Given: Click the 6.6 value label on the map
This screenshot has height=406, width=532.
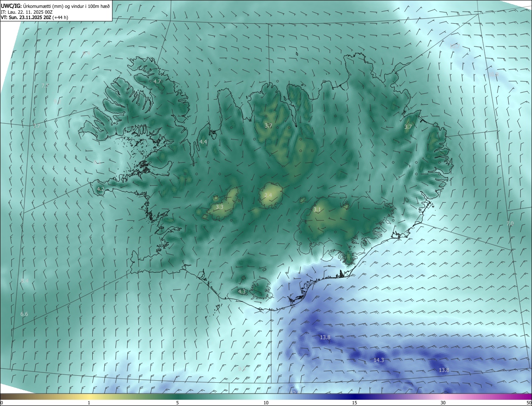Looking at the screenshot, I should 24,314.
